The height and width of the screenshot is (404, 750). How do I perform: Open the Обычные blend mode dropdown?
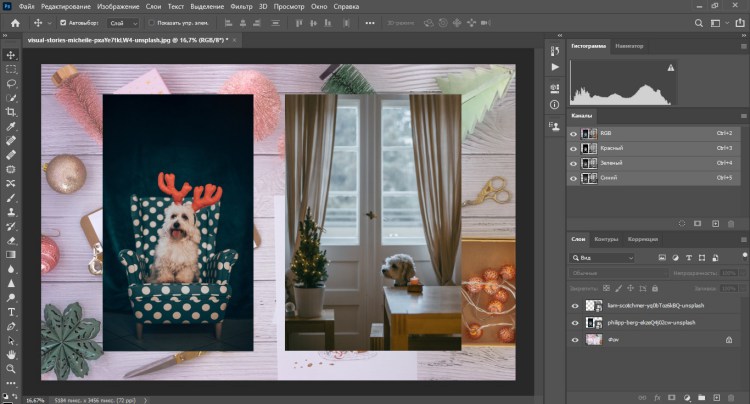pyautogui.click(x=618, y=273)
